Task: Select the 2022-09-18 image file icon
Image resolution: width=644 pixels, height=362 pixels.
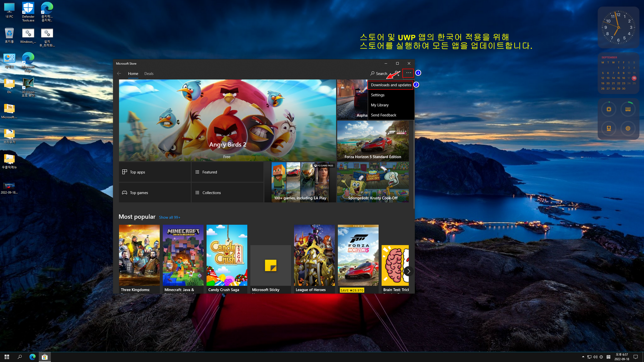Action: tap(9, 188)
